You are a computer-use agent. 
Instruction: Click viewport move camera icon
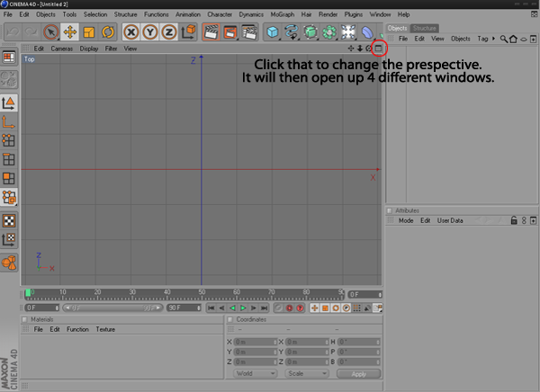351,49
